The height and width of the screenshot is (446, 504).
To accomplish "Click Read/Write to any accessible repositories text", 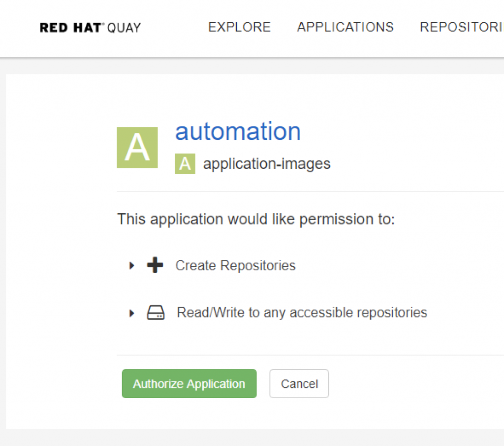I will [302, 313].
